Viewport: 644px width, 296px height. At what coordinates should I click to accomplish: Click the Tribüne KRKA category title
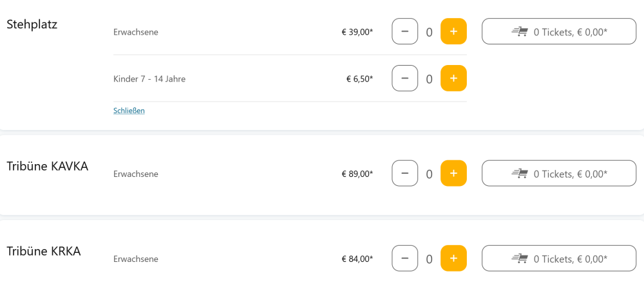(x=44, y=251)
